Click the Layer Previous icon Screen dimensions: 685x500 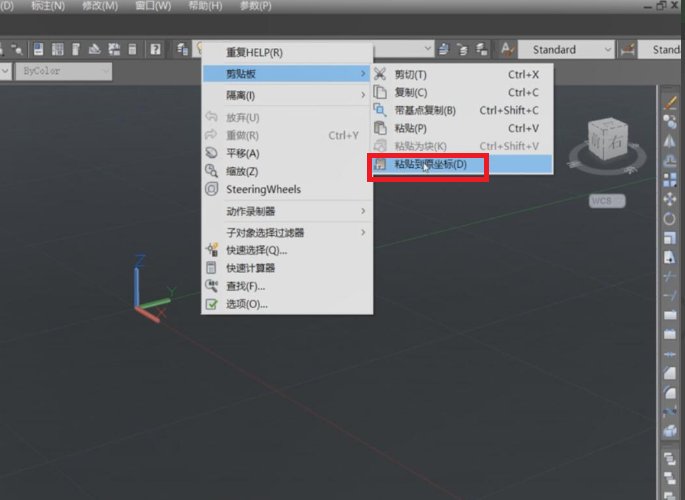(x=463, y=49)
